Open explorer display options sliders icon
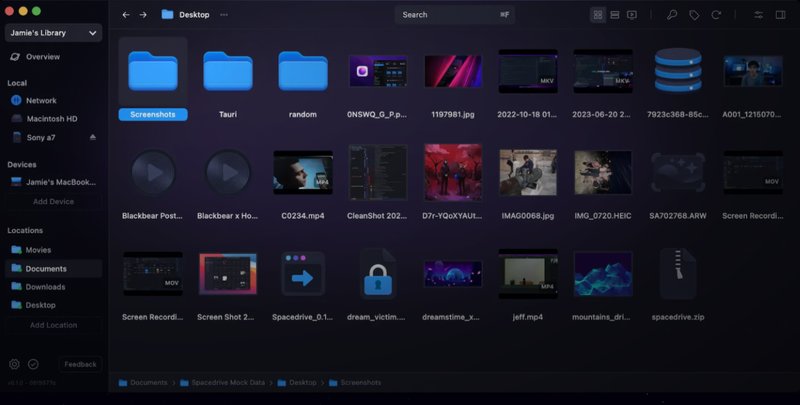Image resolution: width=800 pixels, height=405 pixels. click(758, 15)
